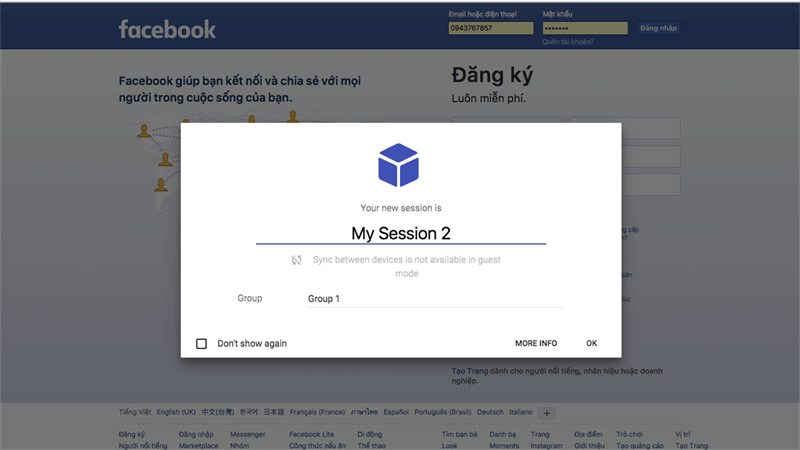The image size is (800, 450).
Task: Switch language to Español
Action: tap(396, 412)
